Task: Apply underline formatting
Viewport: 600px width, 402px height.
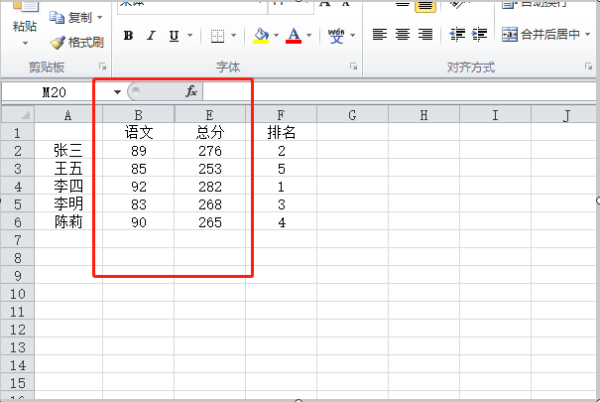Action: (174, 36)
